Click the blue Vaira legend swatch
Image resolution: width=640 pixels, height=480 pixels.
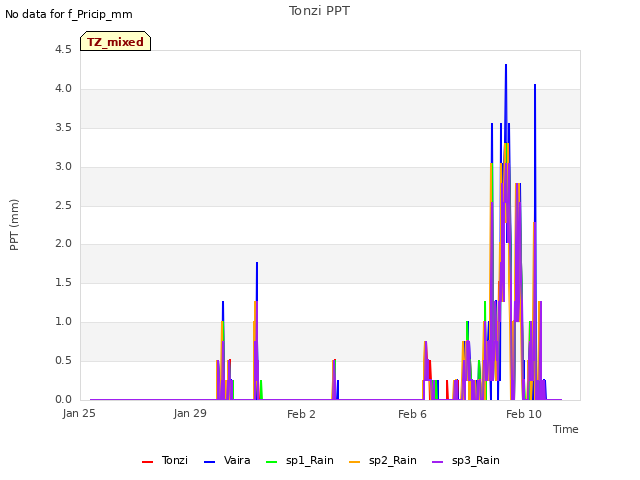pyautogui.click(x=209, y=462)
